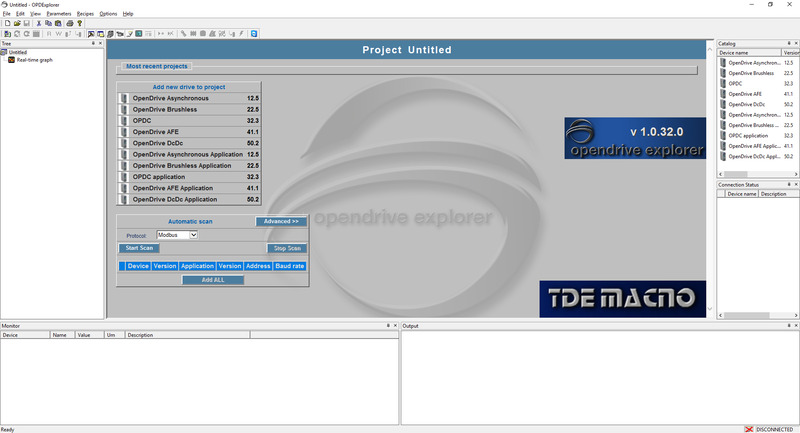Click the Output panel pushpin icon
800x433 pixels.
pos(788,325)
